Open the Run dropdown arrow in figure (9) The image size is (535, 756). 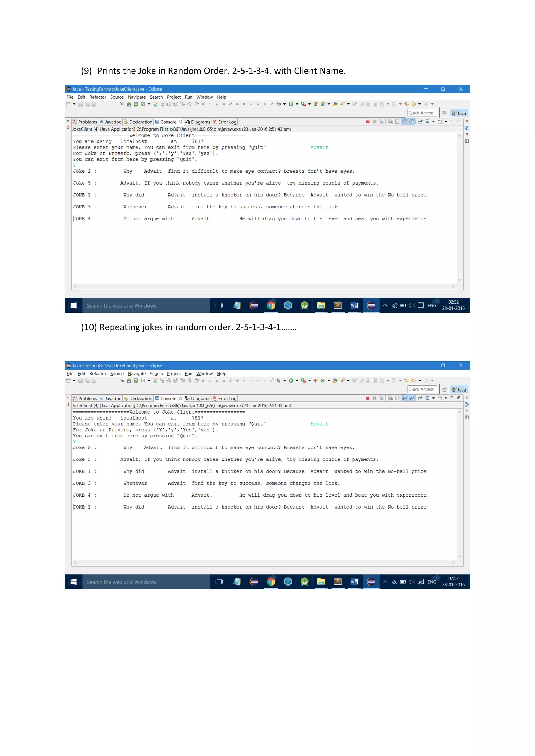pos(297,104)
